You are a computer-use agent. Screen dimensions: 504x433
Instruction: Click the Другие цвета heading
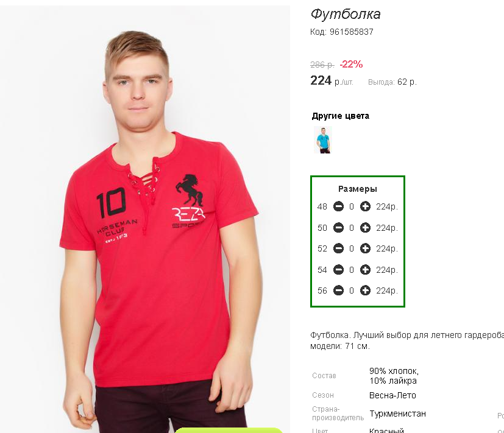(x=341, y=116)
